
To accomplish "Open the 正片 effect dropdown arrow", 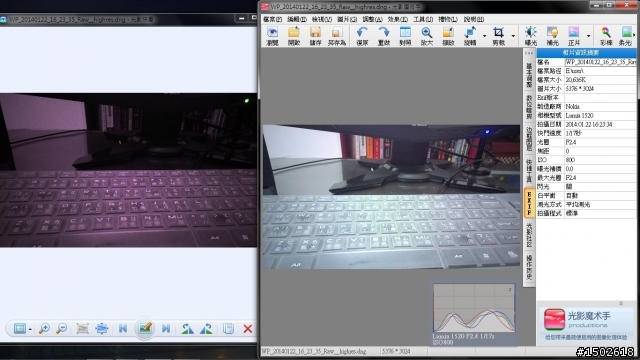I will [x=589, y=36].
